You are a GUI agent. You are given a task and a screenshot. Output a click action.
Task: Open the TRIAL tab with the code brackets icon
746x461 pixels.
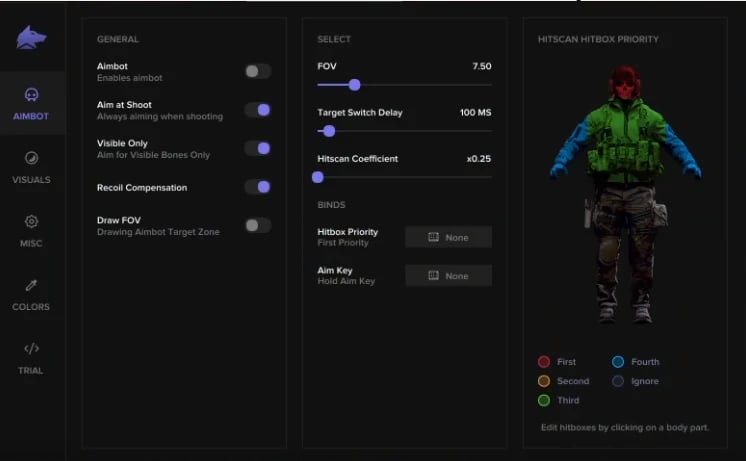[31, 358]
